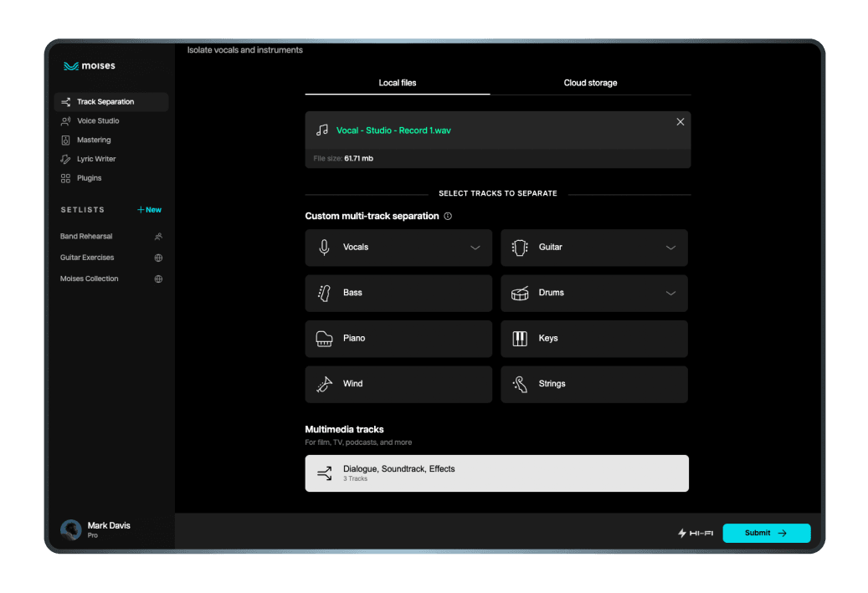Open Voice Studio from the sidebar

[98, 121]
